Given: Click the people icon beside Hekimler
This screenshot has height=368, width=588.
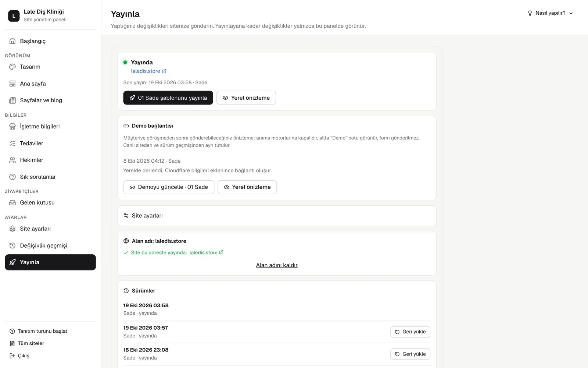Looking at the screenshot, I should [x=12, y=160].
